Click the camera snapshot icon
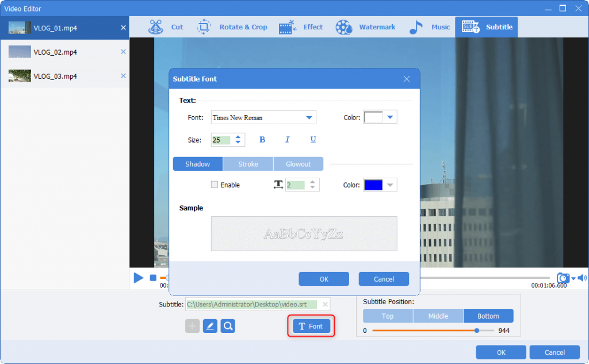The image size is (589, 364). point(563,278)
